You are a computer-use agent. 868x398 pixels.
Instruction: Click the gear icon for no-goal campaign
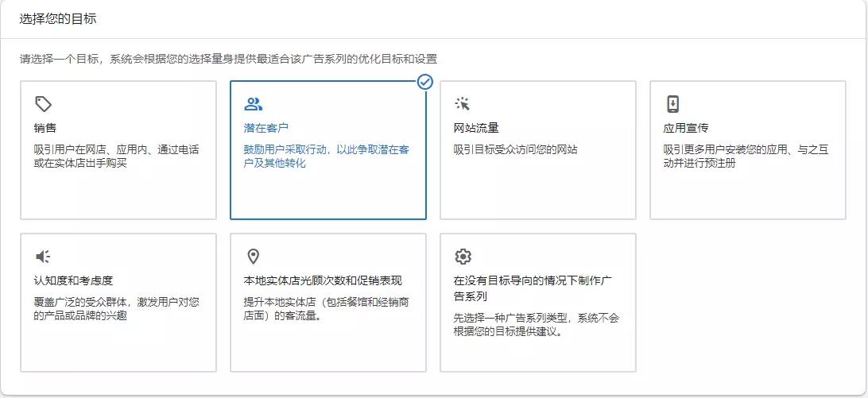coord(463,257)
